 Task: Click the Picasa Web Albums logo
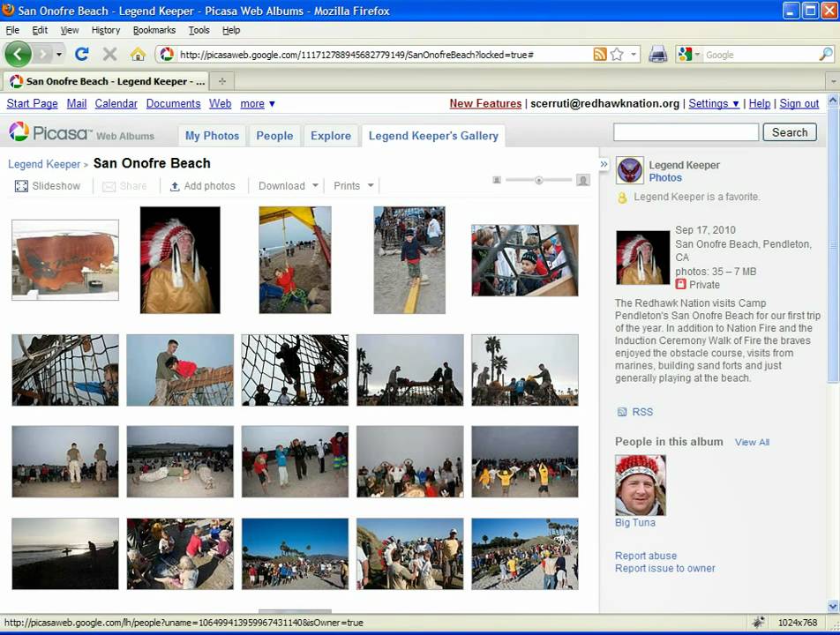(x=81, y=132)
